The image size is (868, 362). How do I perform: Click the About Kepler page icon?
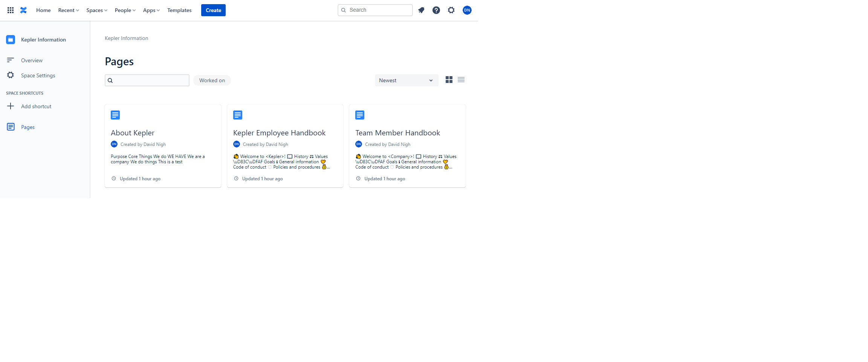(115, 115)
